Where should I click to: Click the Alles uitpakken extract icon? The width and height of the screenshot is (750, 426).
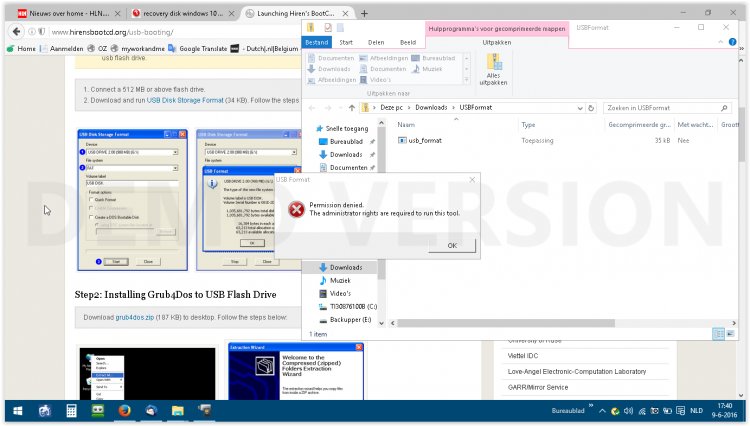(494, 68)
